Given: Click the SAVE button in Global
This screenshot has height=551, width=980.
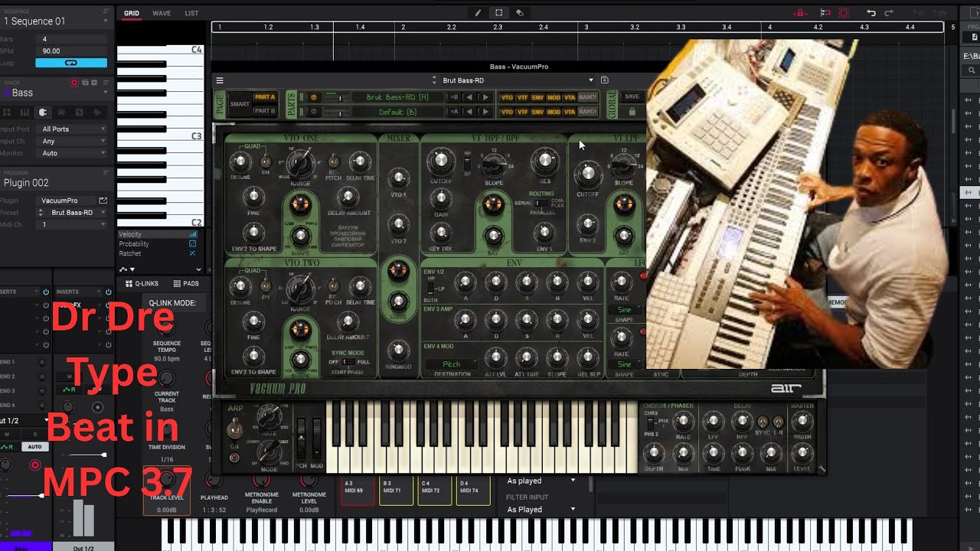Looking at the screenshot, I should (x=632, y=96).
